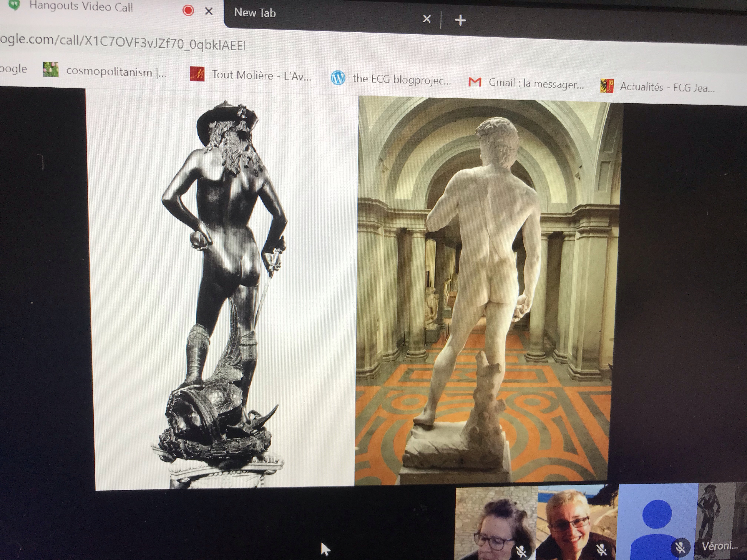
Task: Open a new browser tab with plus
Action: pyautogui.click(x=460, y=20)
